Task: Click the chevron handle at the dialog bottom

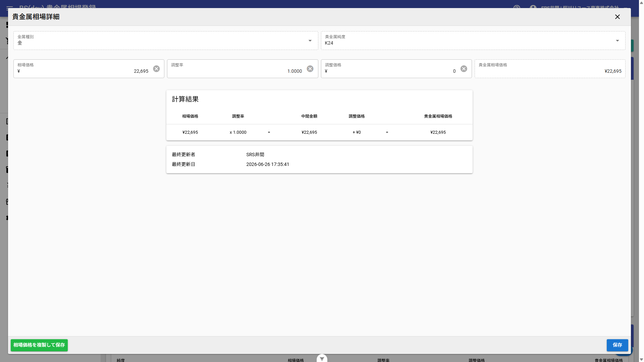Action: click(x=322, y=358)
